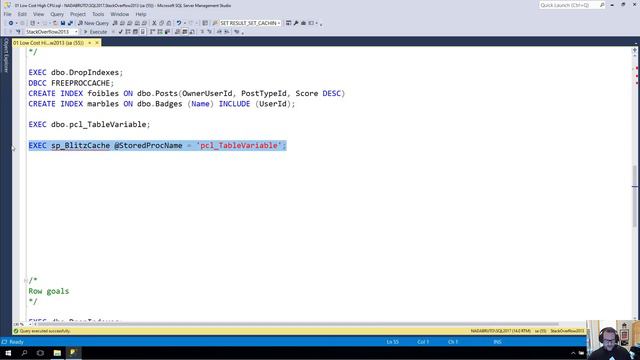Image resolution: width=640 pixels, height=360 pixels.
Task: Parse query with the checkmark icon
Action: pos(120,32)
